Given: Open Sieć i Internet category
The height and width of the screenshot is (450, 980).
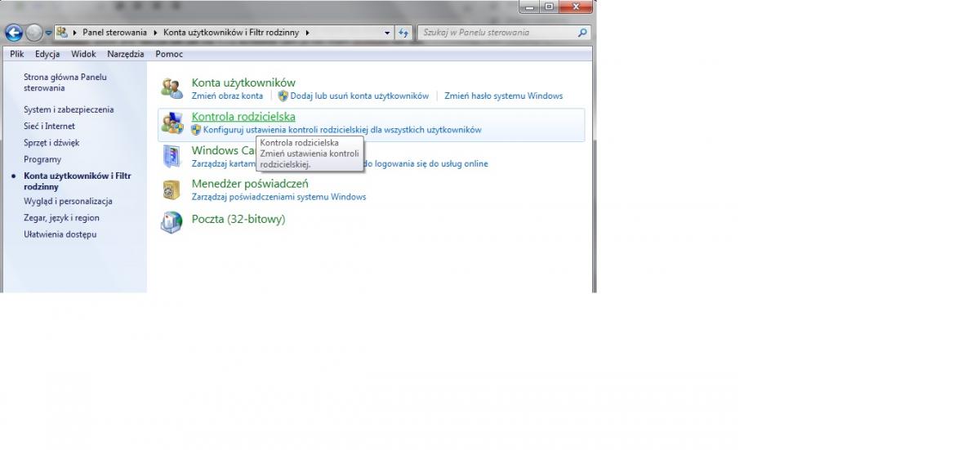Looking at the screenshot, I should click(x=49, y=126).
